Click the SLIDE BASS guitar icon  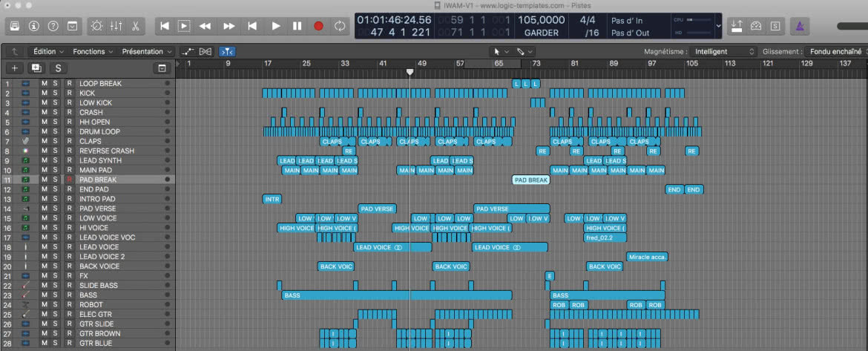pos(25,286)
